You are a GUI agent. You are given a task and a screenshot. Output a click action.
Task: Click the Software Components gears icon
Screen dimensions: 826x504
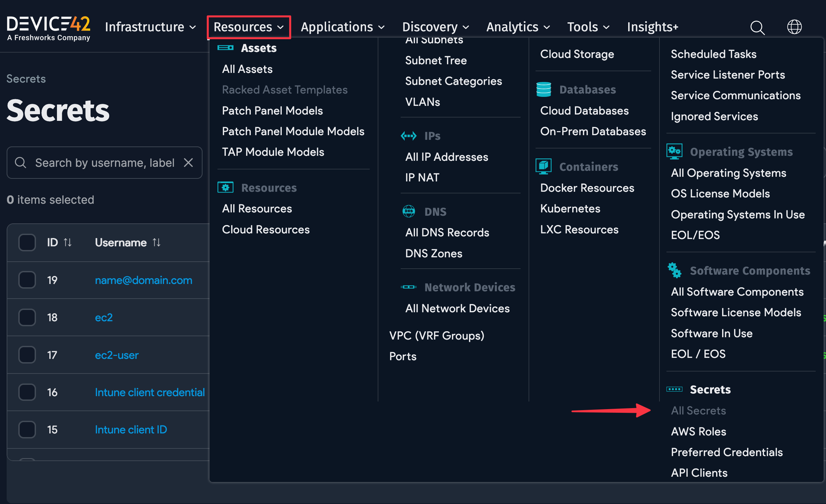(674, 270)
